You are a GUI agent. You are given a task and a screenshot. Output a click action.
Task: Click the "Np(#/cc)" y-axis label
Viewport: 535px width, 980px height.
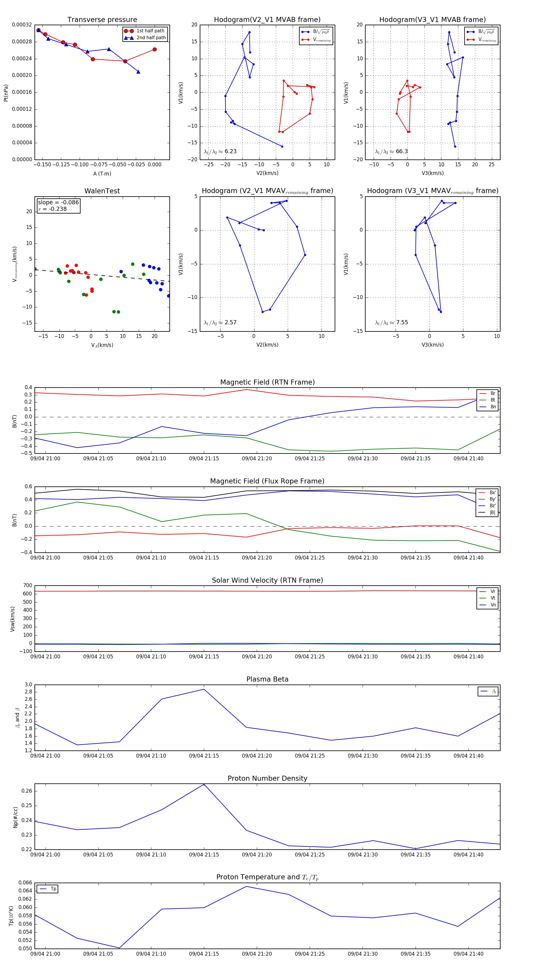[x=15, y=817]
